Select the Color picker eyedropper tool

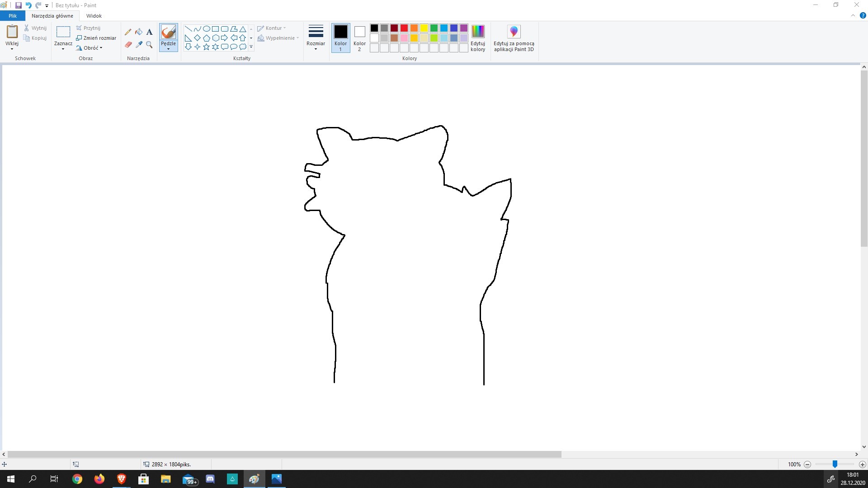(139, 45)
